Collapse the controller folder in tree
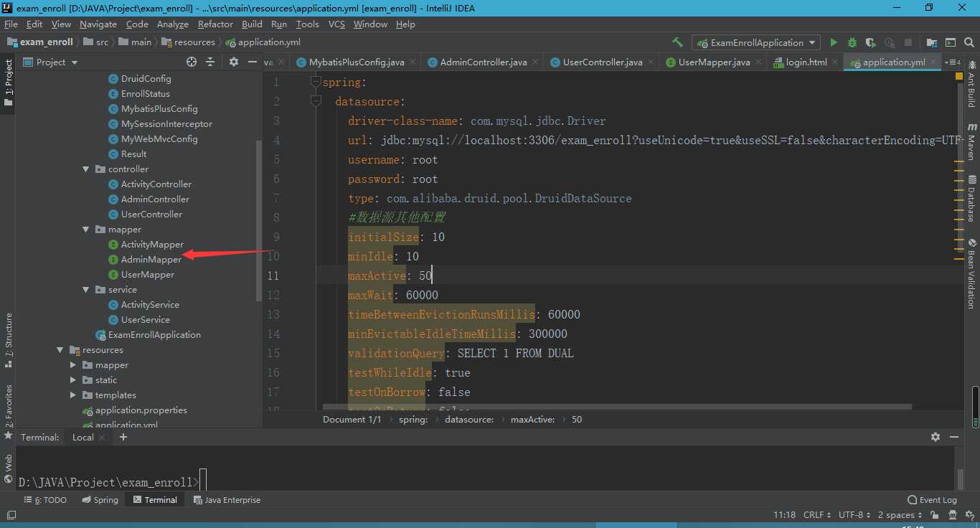980x528 pixels. point(85,169)
